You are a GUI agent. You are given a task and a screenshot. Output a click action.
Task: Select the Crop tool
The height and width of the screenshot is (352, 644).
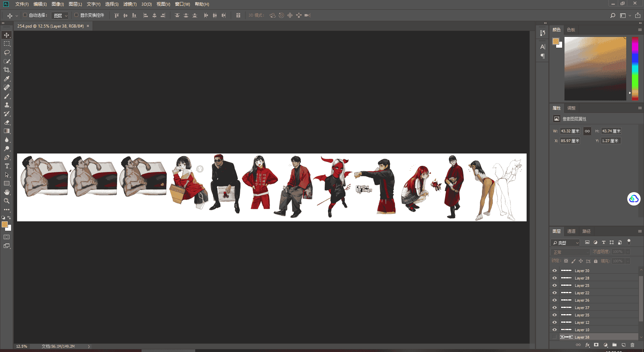7,70
